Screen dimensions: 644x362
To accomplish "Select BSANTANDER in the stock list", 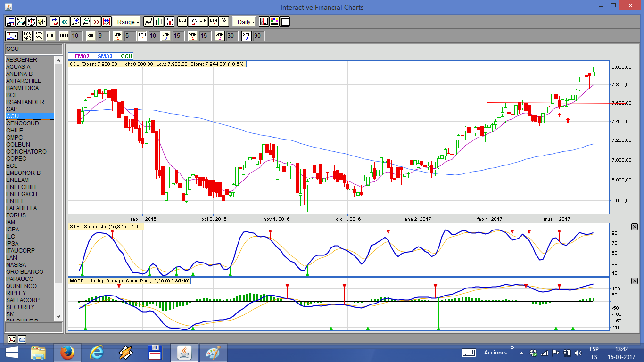I will click(30, 102).
